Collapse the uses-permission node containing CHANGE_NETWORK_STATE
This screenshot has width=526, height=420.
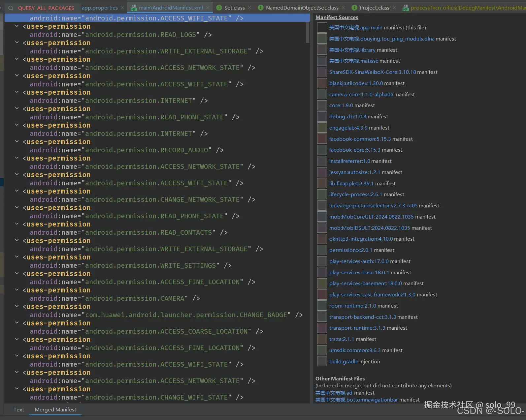pyautogui.click(x=16, y=191)
